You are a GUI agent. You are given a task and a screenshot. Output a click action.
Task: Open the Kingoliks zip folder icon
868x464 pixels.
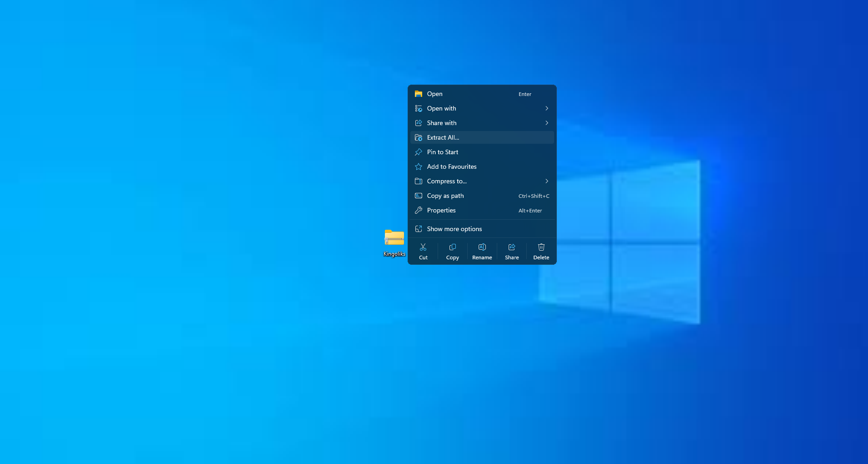[x=394, y=237]
